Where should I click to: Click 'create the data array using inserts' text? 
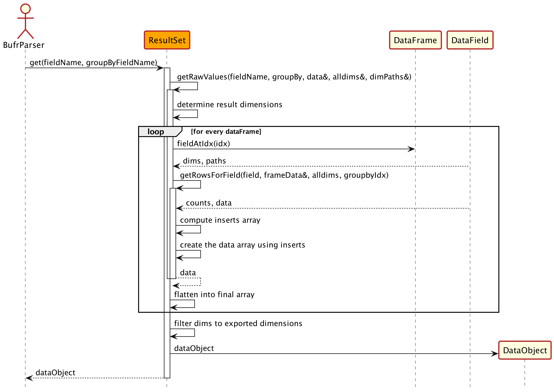243,245
